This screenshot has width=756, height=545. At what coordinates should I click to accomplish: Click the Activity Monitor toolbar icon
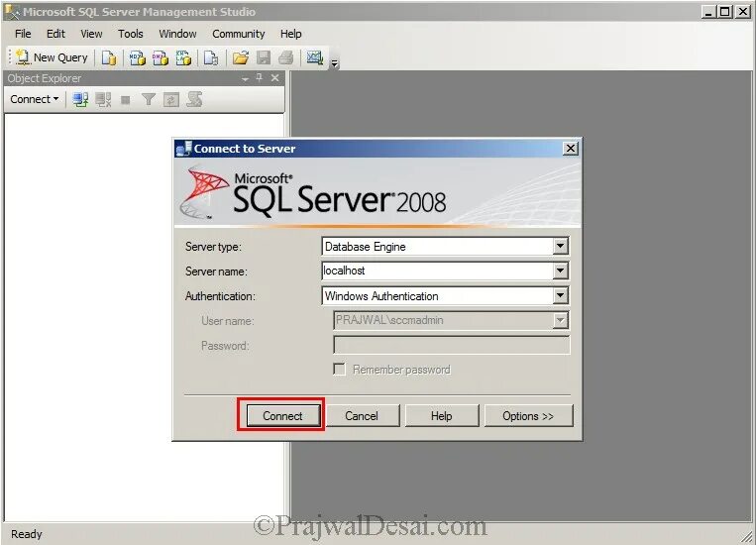coord(315,57)
